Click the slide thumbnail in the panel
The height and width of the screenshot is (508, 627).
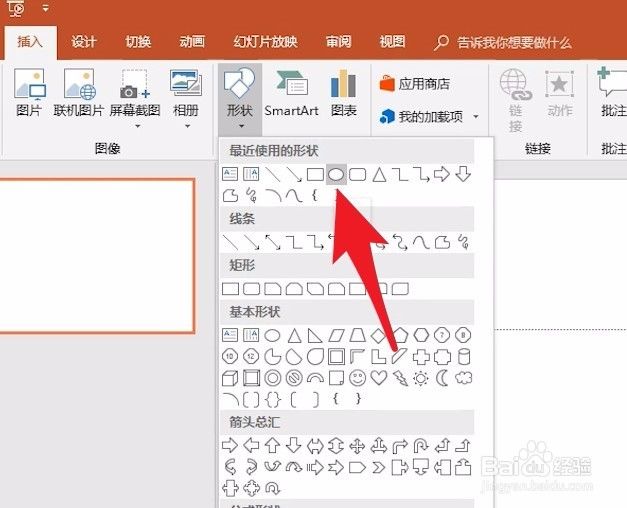click(x=97, y=256)
